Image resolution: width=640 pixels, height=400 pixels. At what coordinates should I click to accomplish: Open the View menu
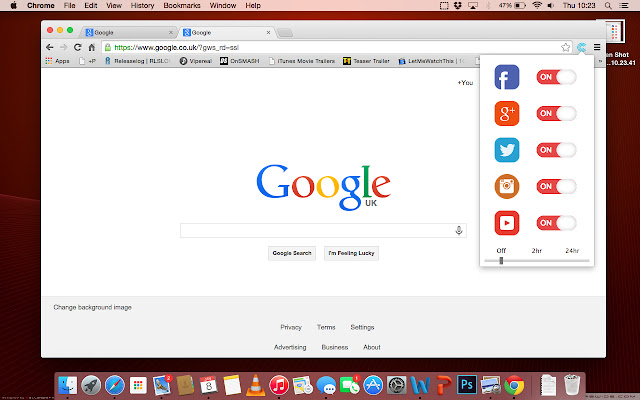(114, 5)
